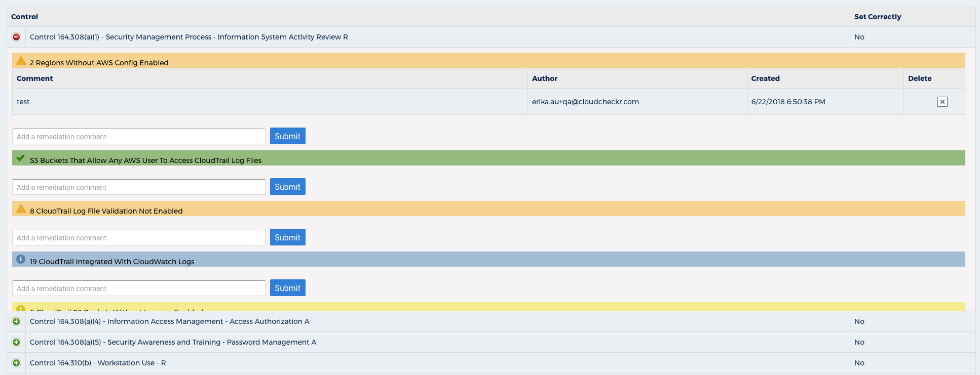
Task: Expand Control 164.308(a)(5) Password Management row
Action: pyautogui.click(x=16, y=342)
